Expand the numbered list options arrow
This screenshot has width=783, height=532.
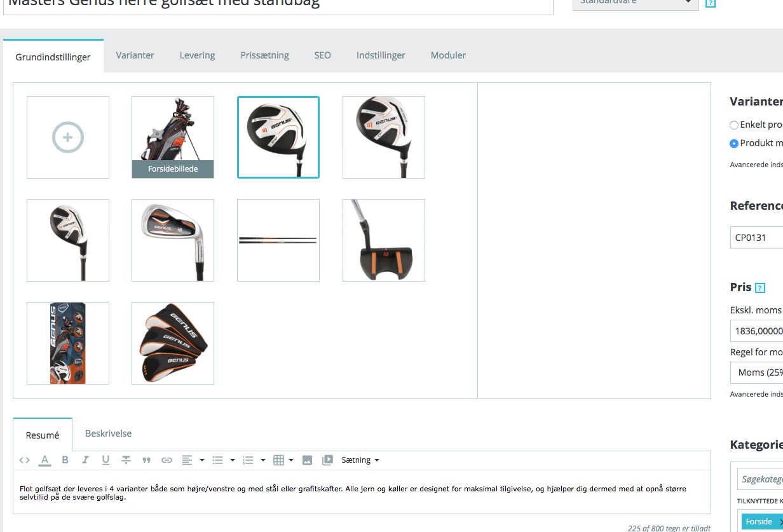point(262,460)
